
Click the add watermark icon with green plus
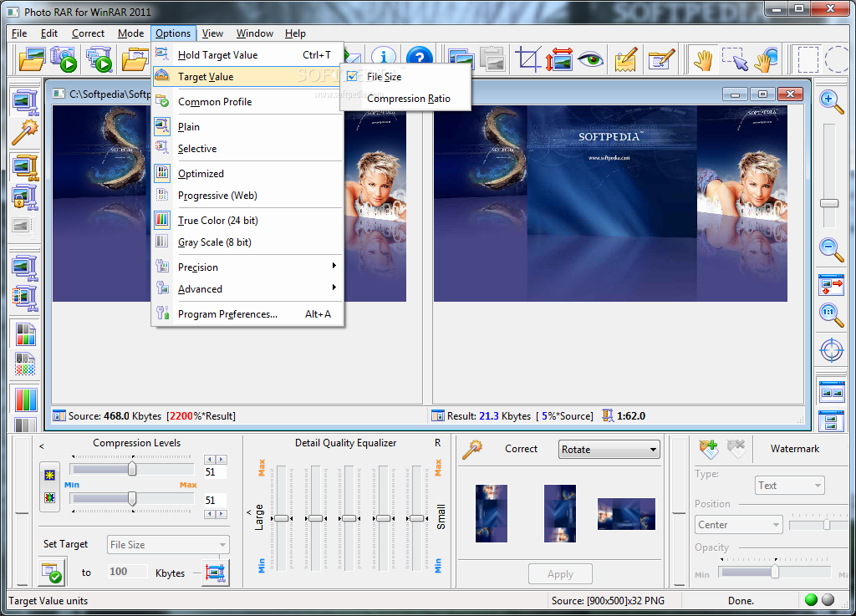point(709,449)
